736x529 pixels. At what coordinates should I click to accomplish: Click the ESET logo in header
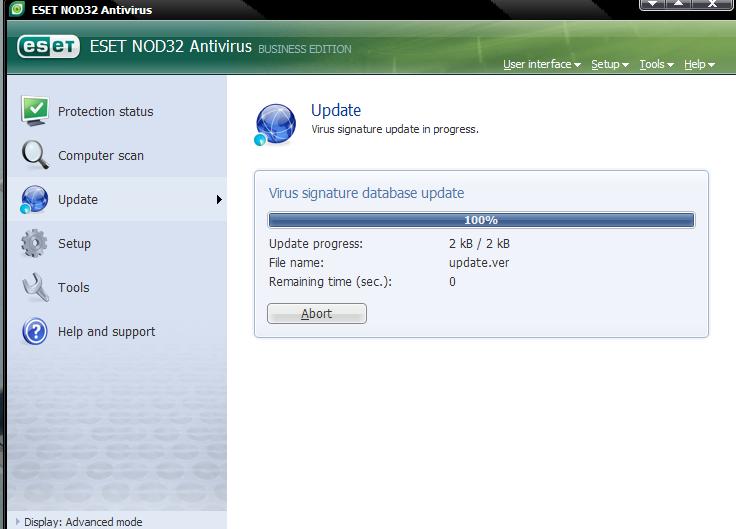pos(48,46)
